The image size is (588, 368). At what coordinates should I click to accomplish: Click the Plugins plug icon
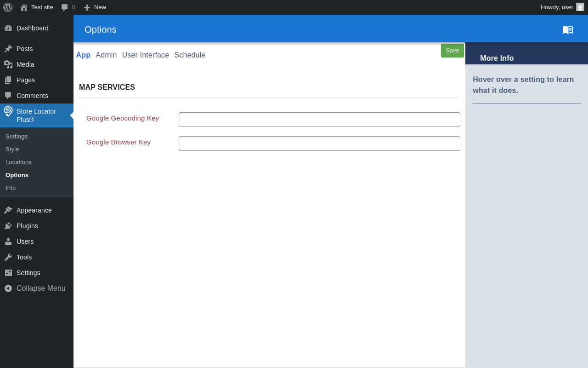pos(8,226)
